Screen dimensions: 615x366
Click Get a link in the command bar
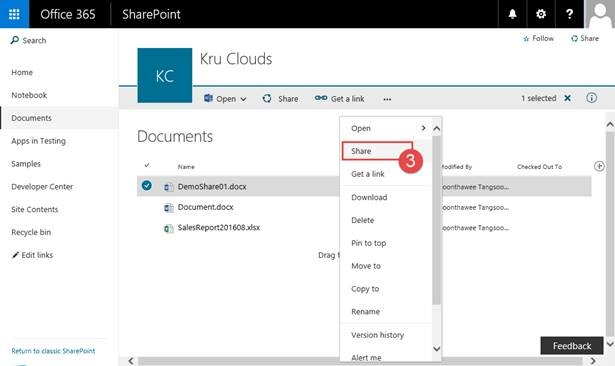pos(339,98)
